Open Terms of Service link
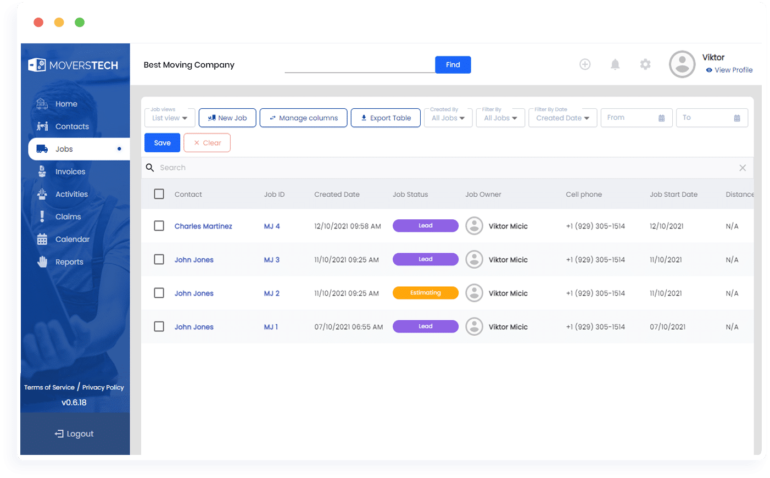Viewport: 770px width, 478px height. 49,388
